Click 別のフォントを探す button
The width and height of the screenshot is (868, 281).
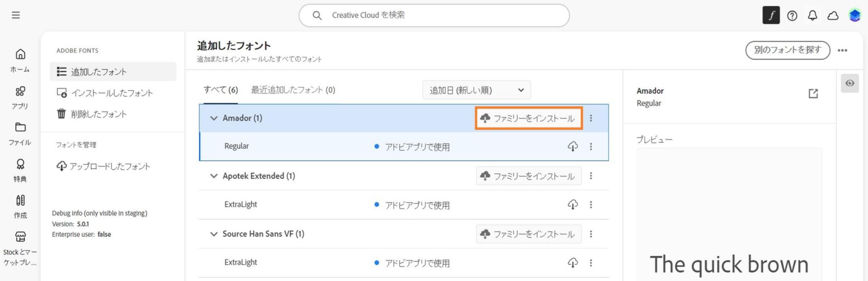point(788,50)
